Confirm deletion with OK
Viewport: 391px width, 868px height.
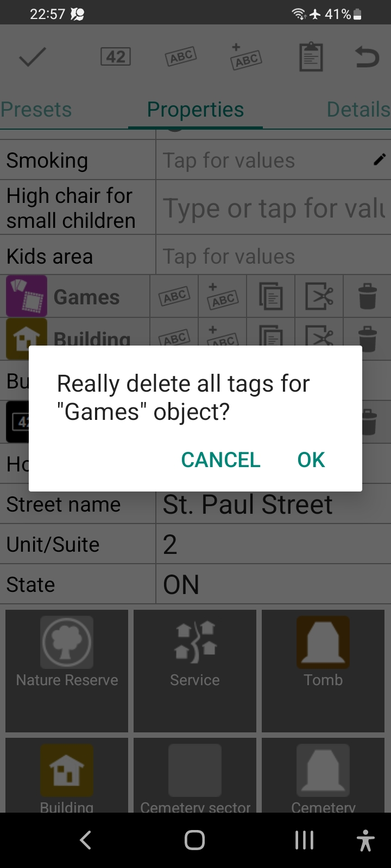[x=311, y=460]
